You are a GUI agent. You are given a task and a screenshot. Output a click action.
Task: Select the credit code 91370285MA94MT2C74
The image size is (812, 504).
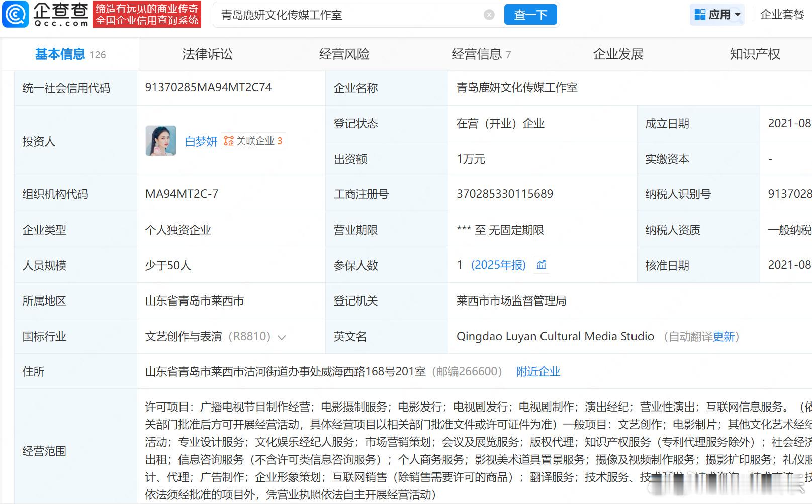pos(208,87)
